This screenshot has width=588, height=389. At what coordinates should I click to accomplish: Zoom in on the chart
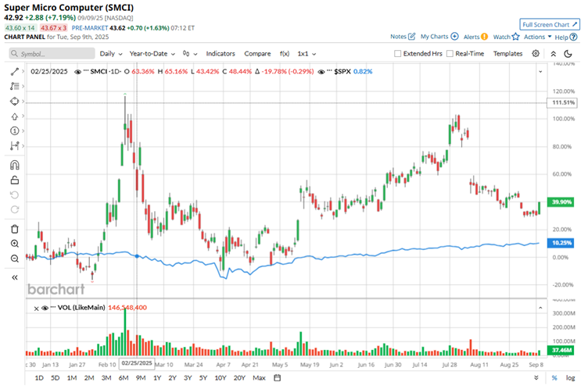[14, 244]
